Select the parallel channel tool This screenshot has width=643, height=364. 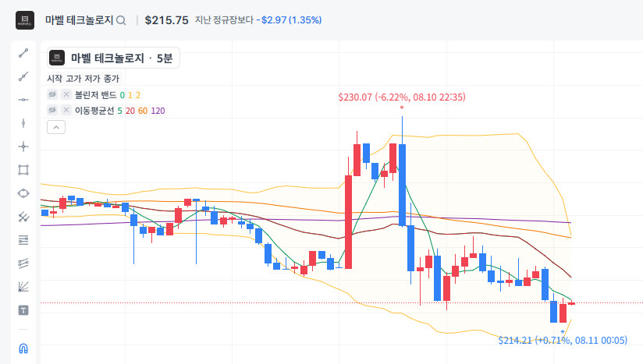pyautogui.click(x=23, y=217)
